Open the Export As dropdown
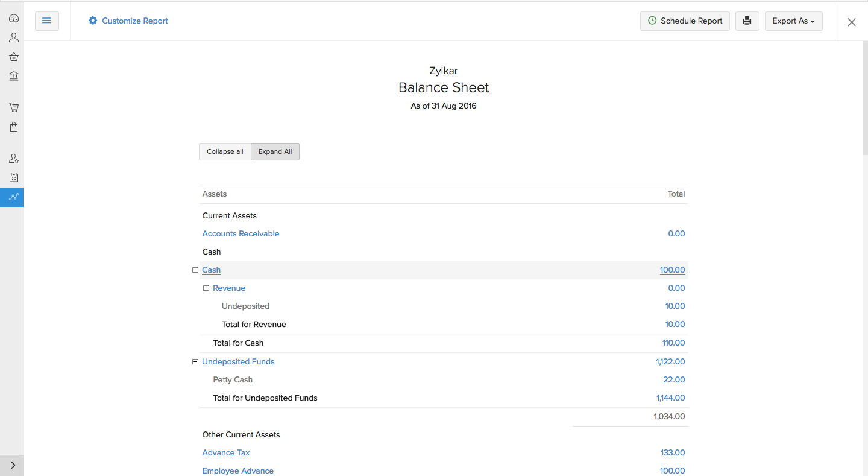The image size is (868, 476). pos(793,21)
